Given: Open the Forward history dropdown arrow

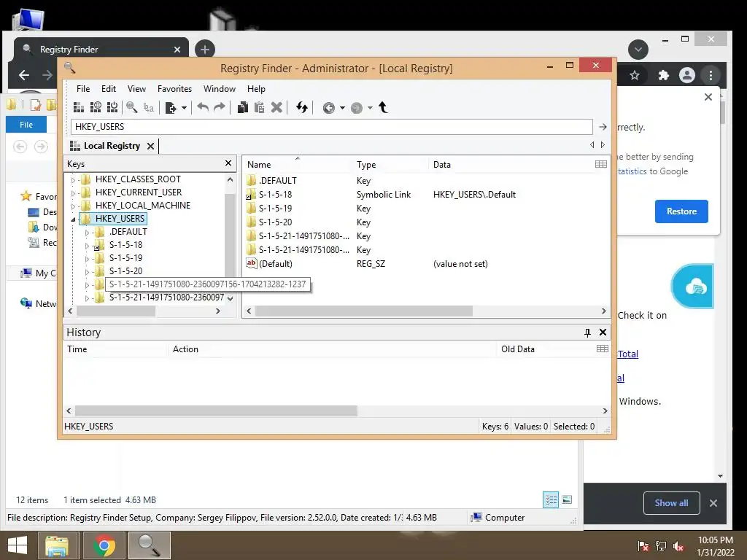Looking at the screenshot, I should (x=370, y=108).
